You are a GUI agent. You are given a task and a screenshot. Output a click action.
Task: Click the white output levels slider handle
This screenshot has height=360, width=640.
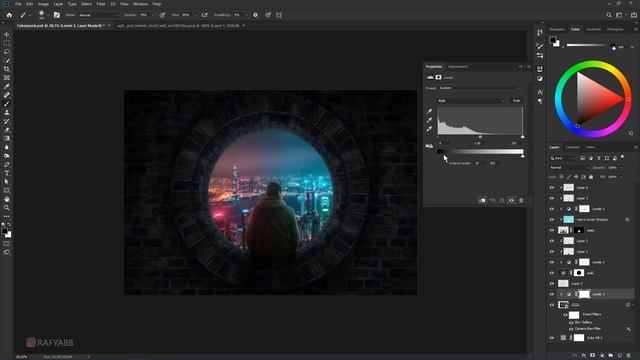[522, 156]
